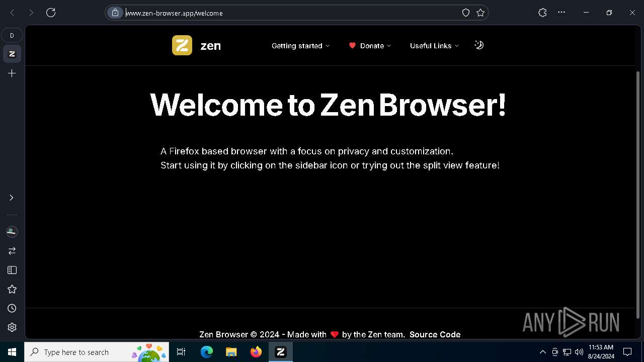Expand the Donate dropdown menu
Image resolution: width=644 pixels, height=362 pixels.
pos(370,46)
